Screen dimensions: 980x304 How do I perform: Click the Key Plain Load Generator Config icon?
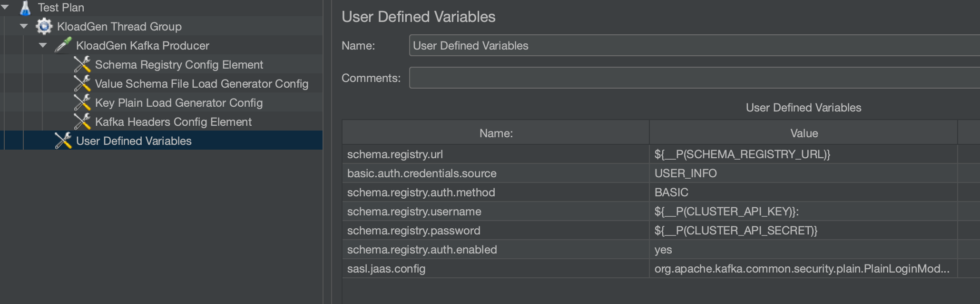(82, 102)
